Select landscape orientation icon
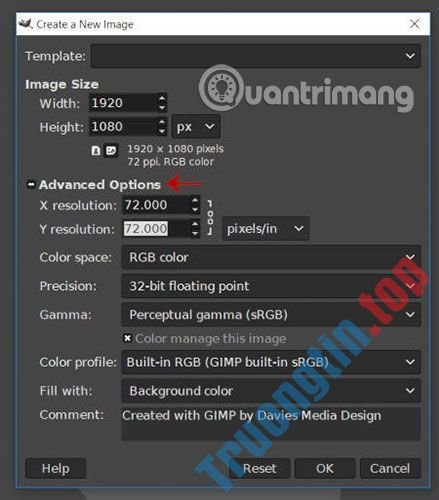Viewport: 439px width, 500px height. [111, 151]
